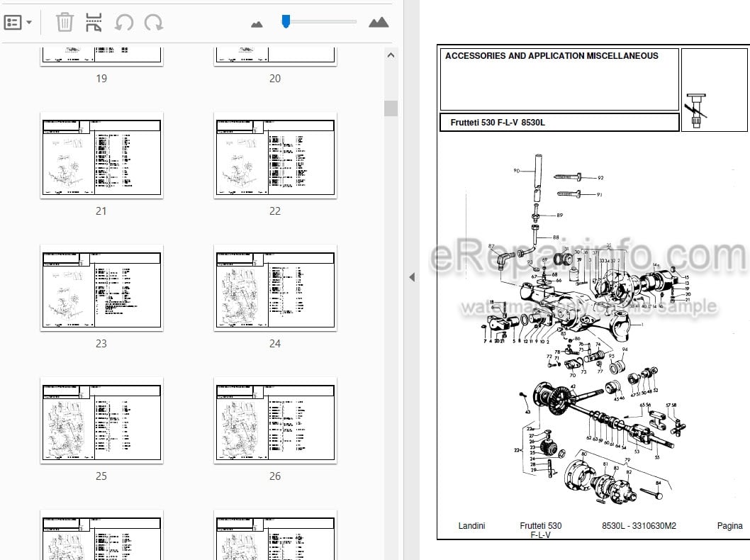This screenshot has width=750, height=560.
Task: Enlarge thumbnails with large mountain icon
Action: tap(379, 22)
